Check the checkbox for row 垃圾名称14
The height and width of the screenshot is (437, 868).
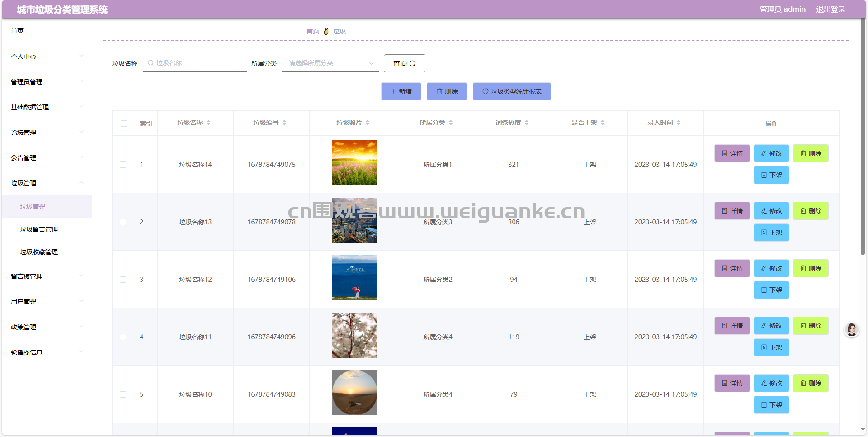pos(123,165)
